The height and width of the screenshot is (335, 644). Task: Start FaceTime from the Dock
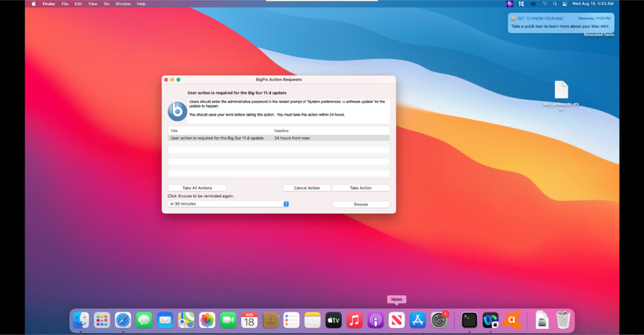click(229, 320)
